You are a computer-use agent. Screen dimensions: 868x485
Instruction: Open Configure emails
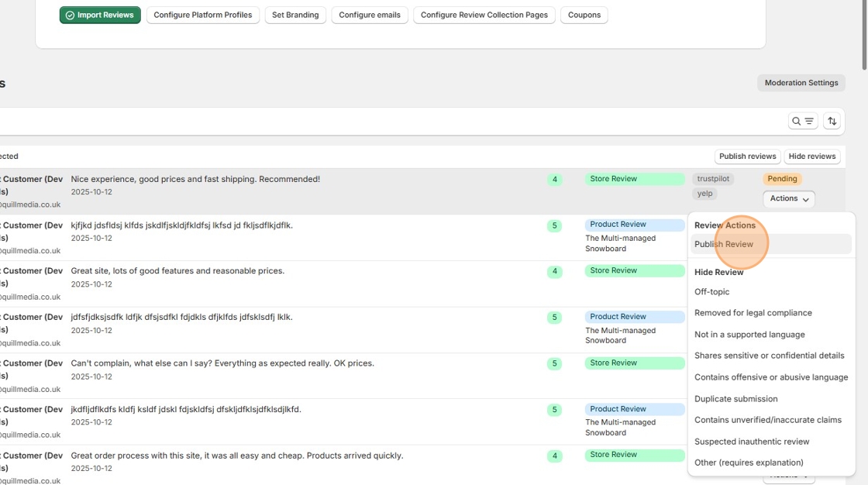pyautogui.click(x=370, y=15)
